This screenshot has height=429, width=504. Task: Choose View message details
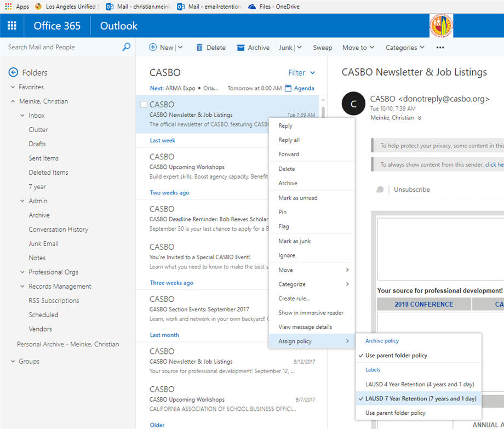click(x=312, y=327)
